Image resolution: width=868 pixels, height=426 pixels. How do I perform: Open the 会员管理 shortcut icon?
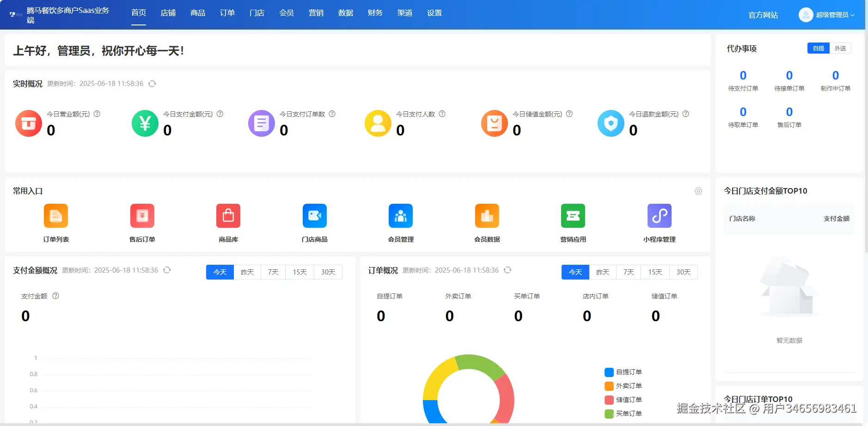click(401, 216)
